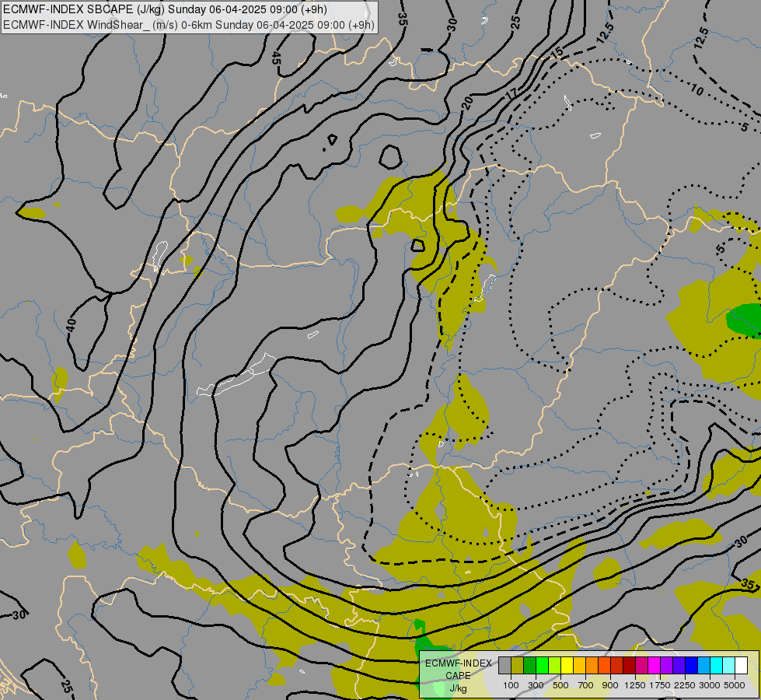Select the dark red legend swatch
This screenshot has width=761, height=700.
tap(629, 666)
